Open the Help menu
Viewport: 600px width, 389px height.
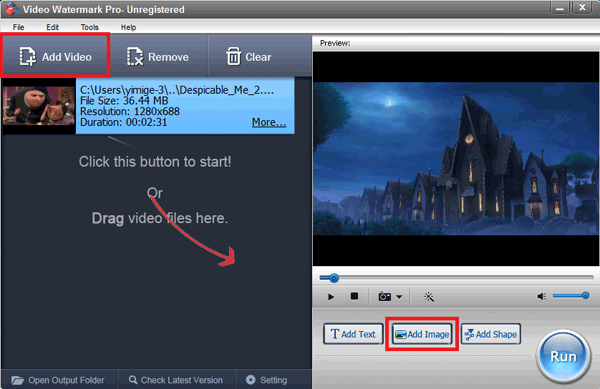(x=128, y=27)
